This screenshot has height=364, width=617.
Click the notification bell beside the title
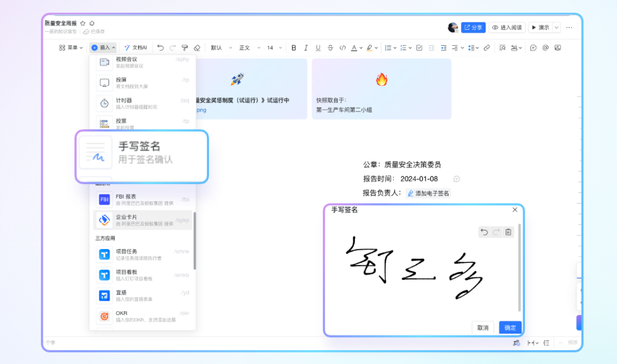92,23
